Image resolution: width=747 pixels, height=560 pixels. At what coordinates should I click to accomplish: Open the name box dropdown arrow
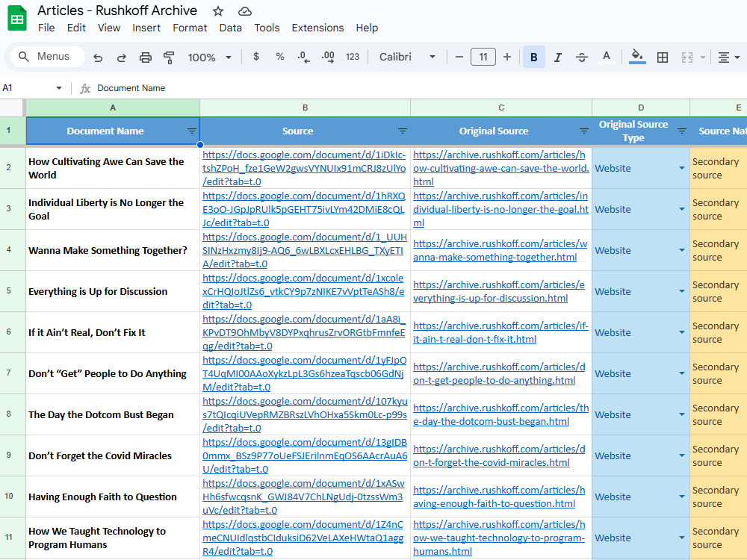pos(59,88)
